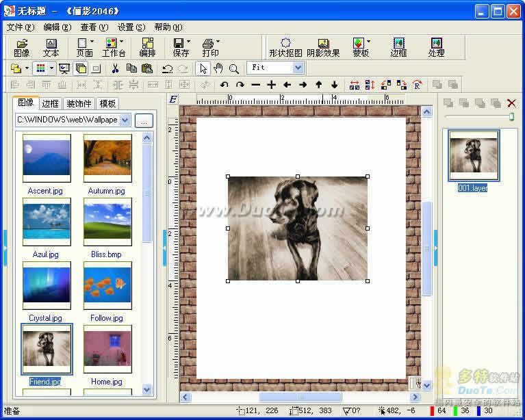Open the 设置(S) menu

click(131, 27)
